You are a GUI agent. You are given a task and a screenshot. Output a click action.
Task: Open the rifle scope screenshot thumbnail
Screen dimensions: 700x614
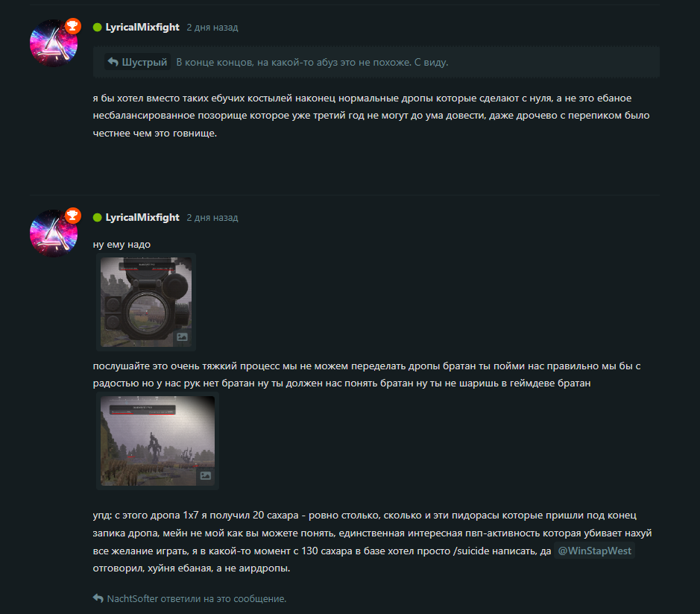[x=146, y=302]
